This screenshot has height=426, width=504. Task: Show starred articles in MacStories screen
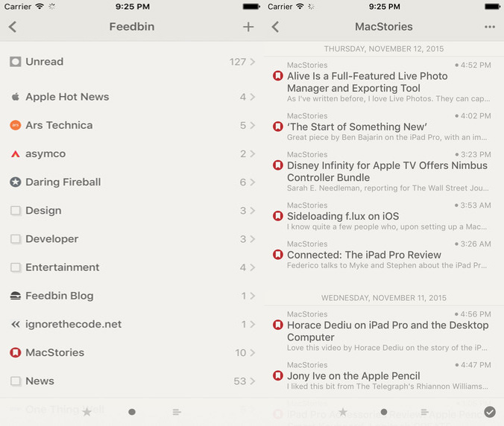click(x=343, y=412)
